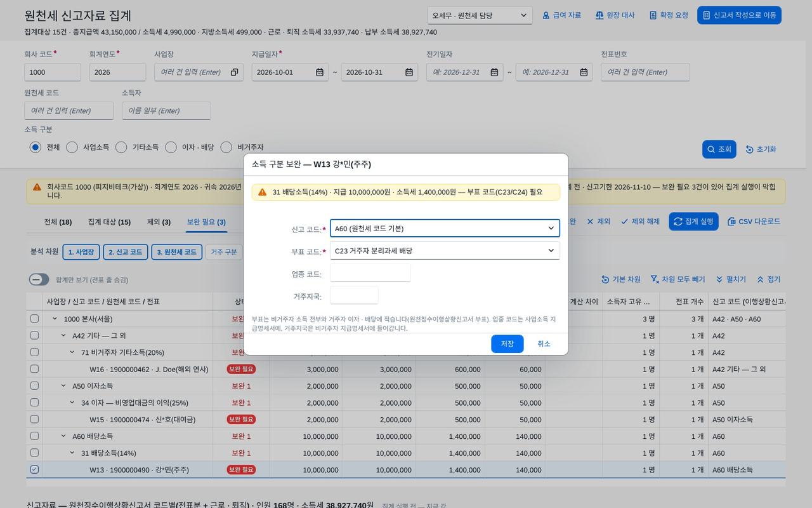Run 집계 실행 aggregation
The image size is (812, 508).
click(693, 222)
